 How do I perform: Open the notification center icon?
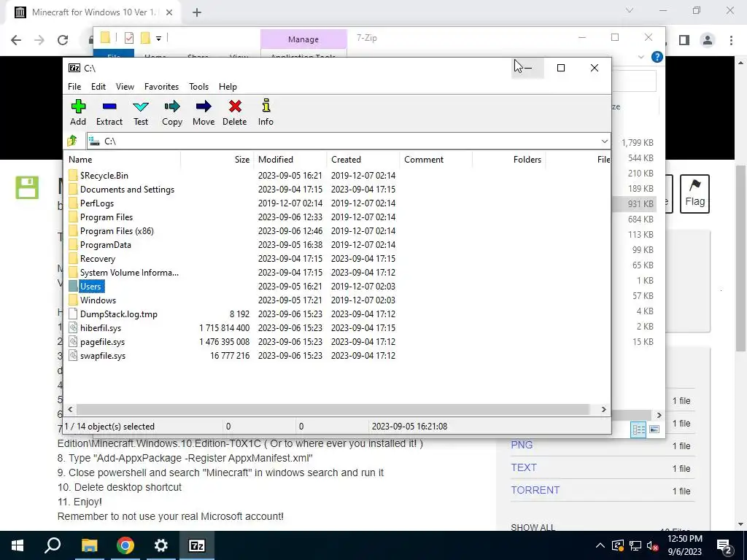724,545
